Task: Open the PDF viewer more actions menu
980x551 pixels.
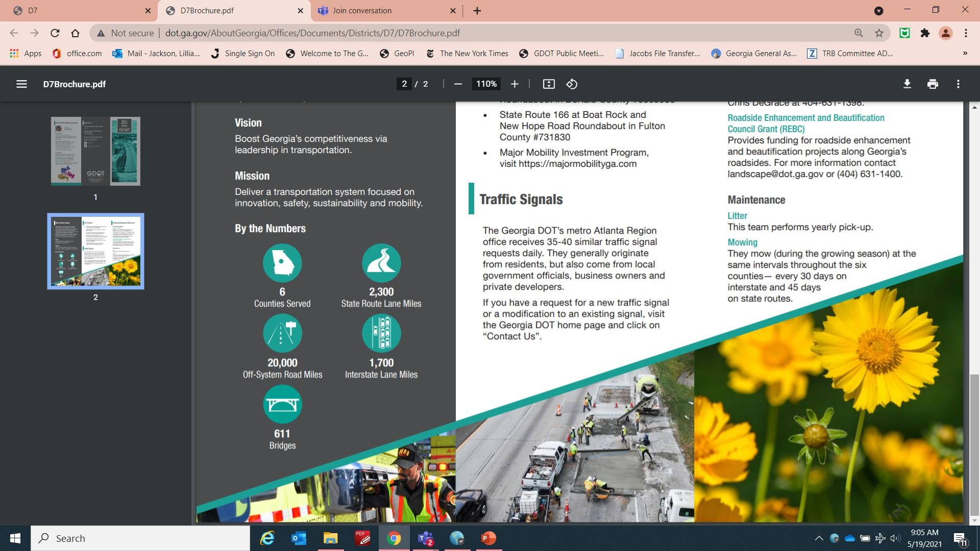Action: click(x=958, y=84)
